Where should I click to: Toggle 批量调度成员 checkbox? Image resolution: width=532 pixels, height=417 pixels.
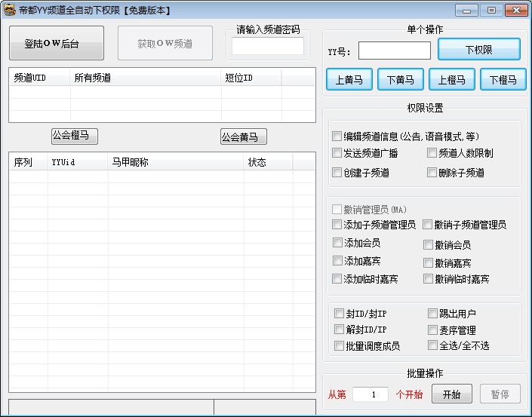339,346
